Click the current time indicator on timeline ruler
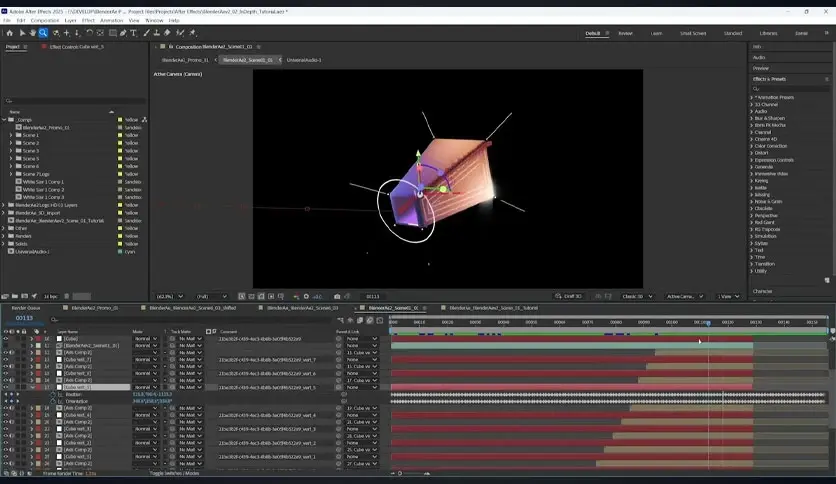This screenshot has height=484, width=836. coord(708,323)
